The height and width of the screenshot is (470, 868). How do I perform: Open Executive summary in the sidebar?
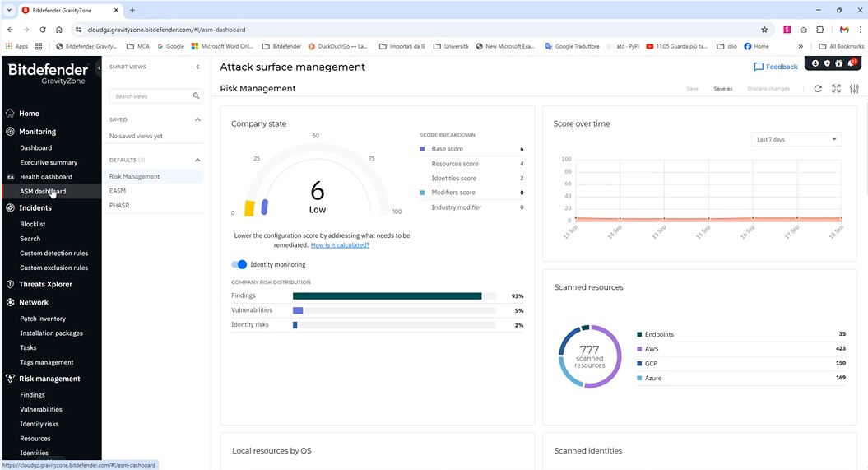(49, 162)
